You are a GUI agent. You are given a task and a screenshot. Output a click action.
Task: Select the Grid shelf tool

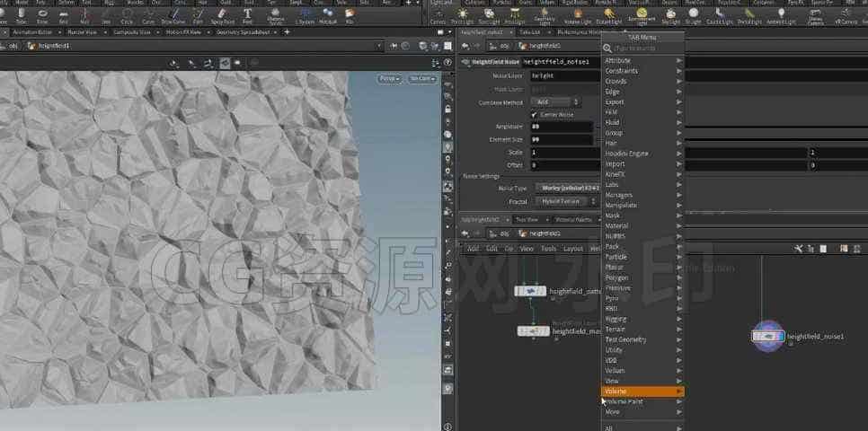click(64, 15)
